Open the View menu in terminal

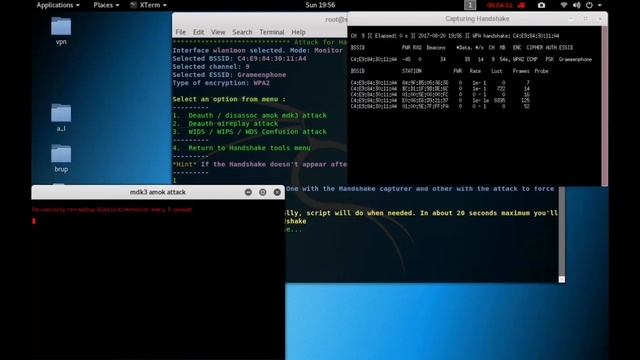pos(218,32)
